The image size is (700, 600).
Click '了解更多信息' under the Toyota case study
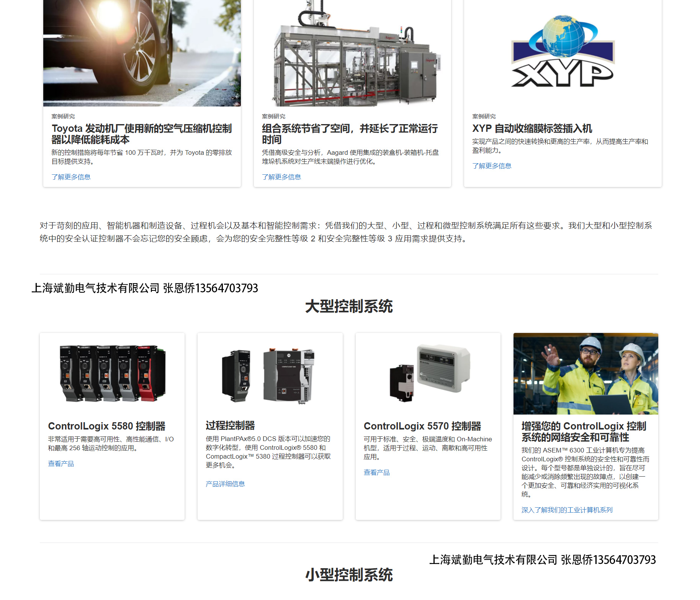tap(71, 177)
